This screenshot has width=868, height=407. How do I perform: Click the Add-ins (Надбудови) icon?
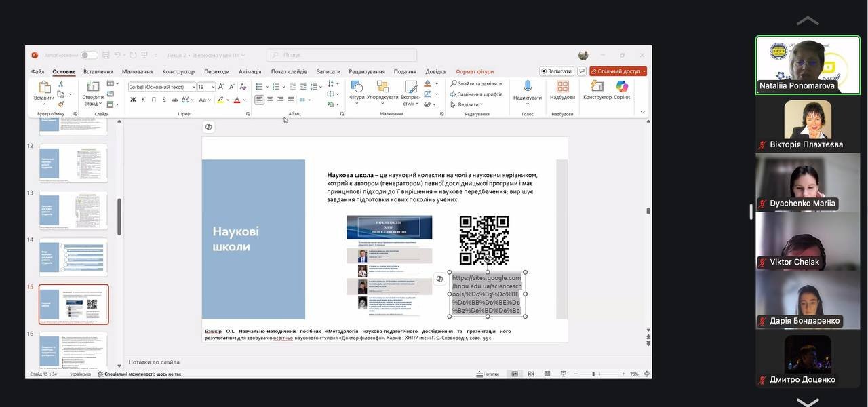pyautogui.click(x=562, y=87)
